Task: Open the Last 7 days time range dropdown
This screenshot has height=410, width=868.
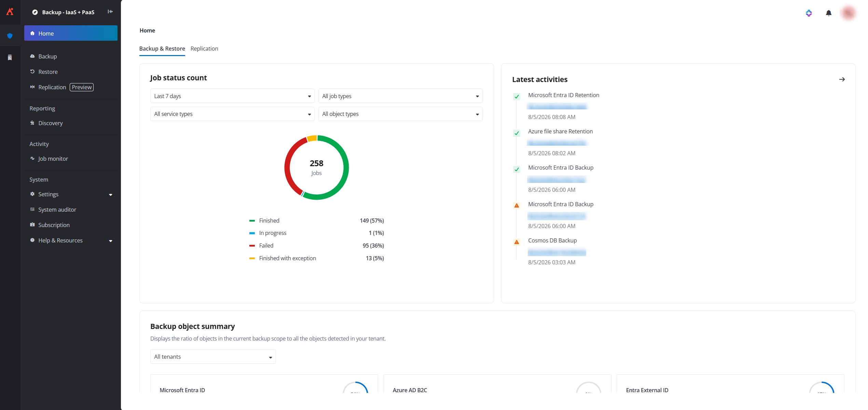Action: click(232, 96)
